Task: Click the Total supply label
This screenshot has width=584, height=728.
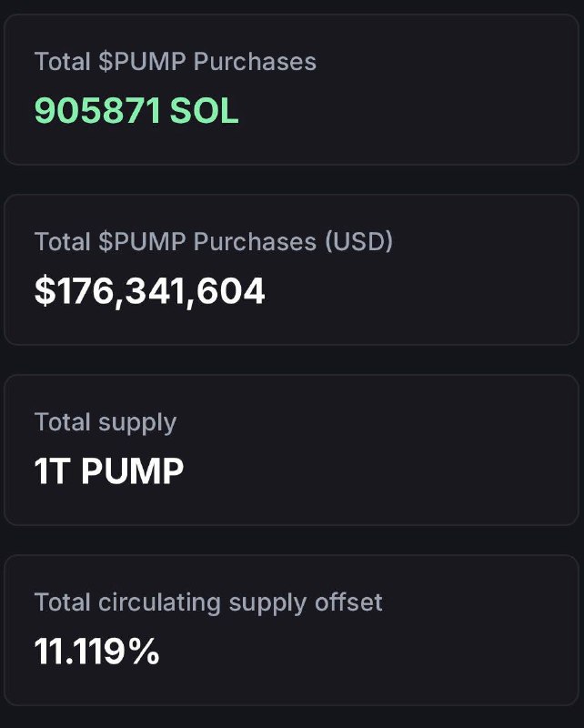Action: (x=106, y=422)
